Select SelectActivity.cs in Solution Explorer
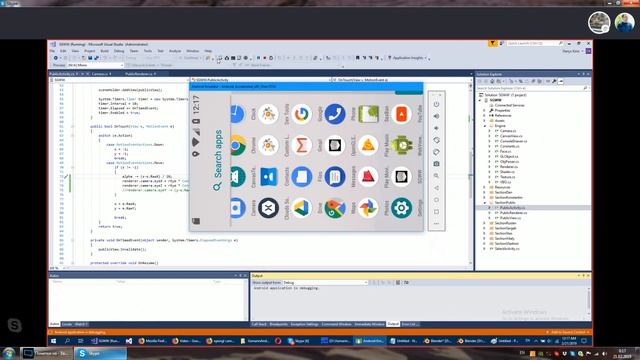The height and width of the screenshot is (360, 640). pyautogui.click(x=507, y=249)
